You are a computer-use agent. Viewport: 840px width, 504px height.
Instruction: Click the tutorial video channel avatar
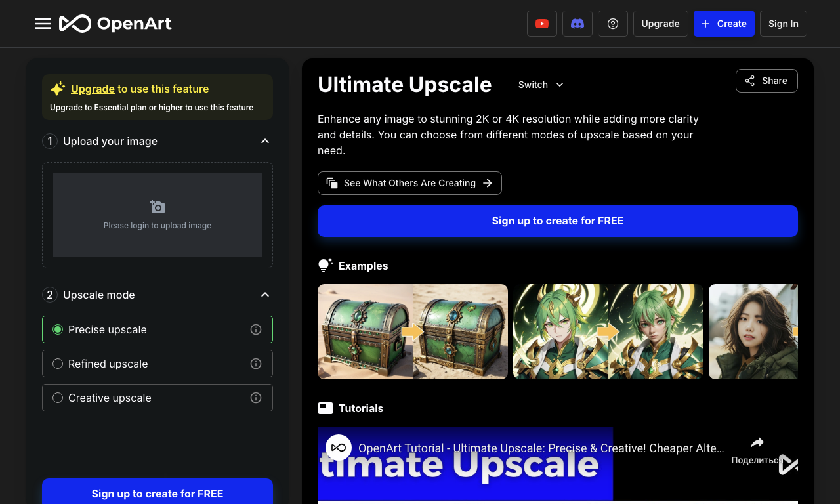click(339, 448)
